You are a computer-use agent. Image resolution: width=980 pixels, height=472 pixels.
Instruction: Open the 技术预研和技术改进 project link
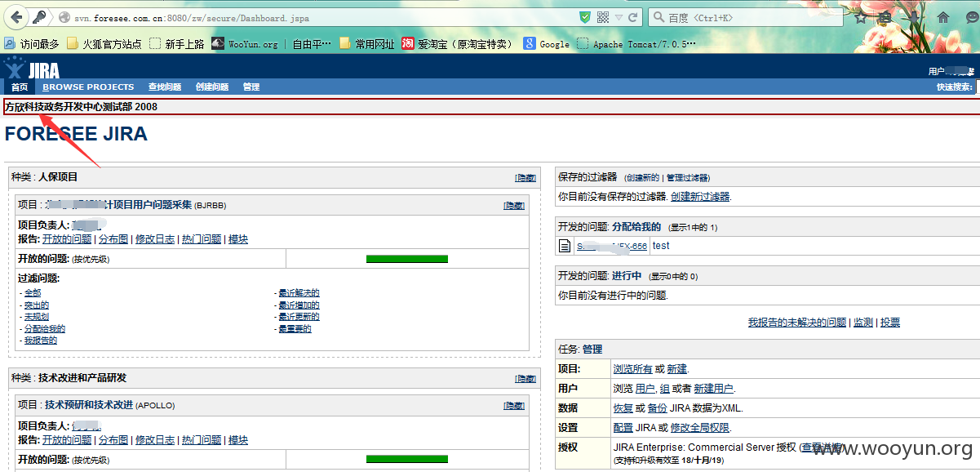pos(88,404)
